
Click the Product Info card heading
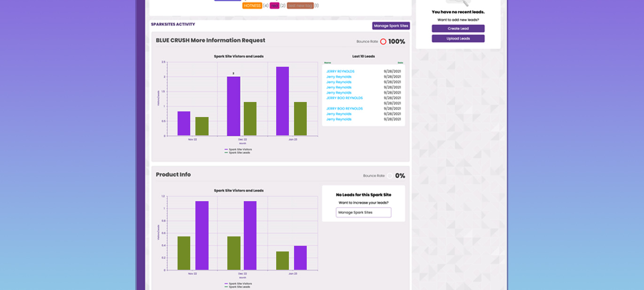[173, 174]
